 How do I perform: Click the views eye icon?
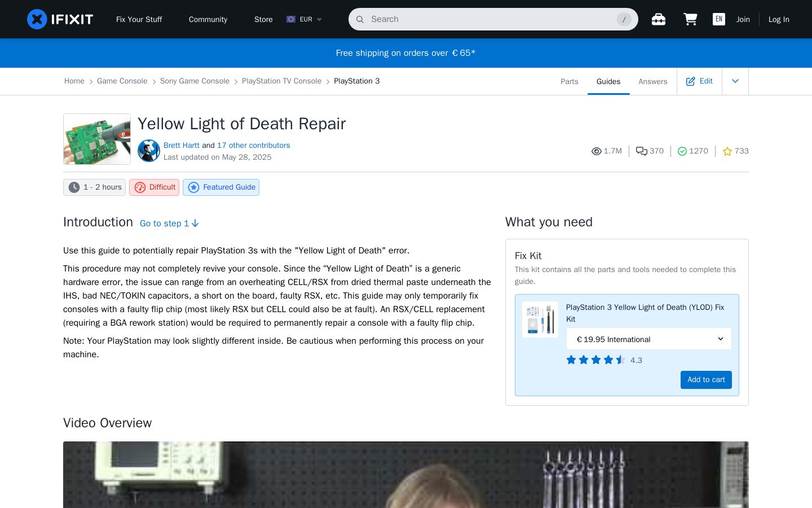click(596, 151)
